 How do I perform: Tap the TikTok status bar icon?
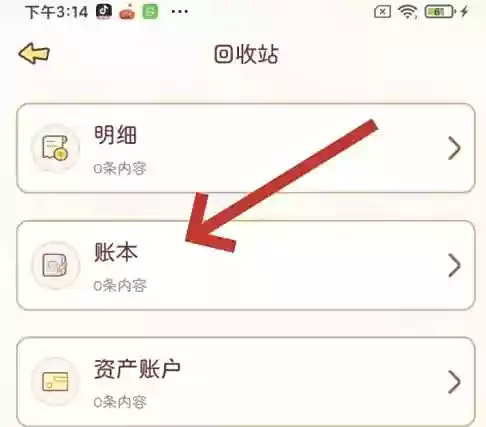coord(104,12)
